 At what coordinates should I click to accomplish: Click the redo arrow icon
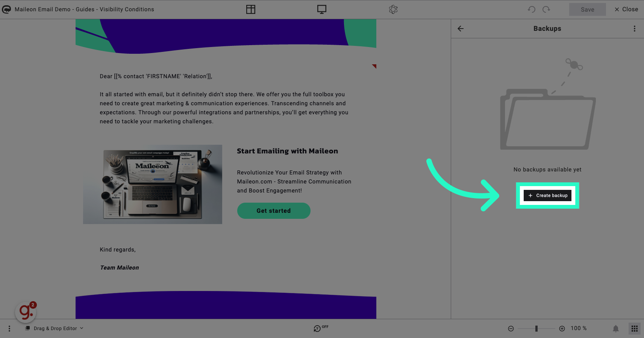(x=546, y=9)
